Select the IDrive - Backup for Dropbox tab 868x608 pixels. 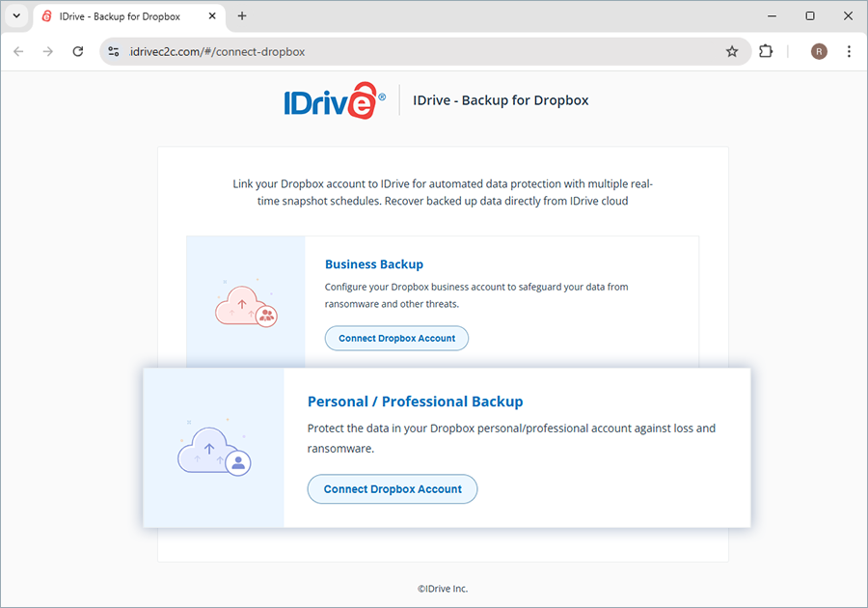click(x=129, y=16)
